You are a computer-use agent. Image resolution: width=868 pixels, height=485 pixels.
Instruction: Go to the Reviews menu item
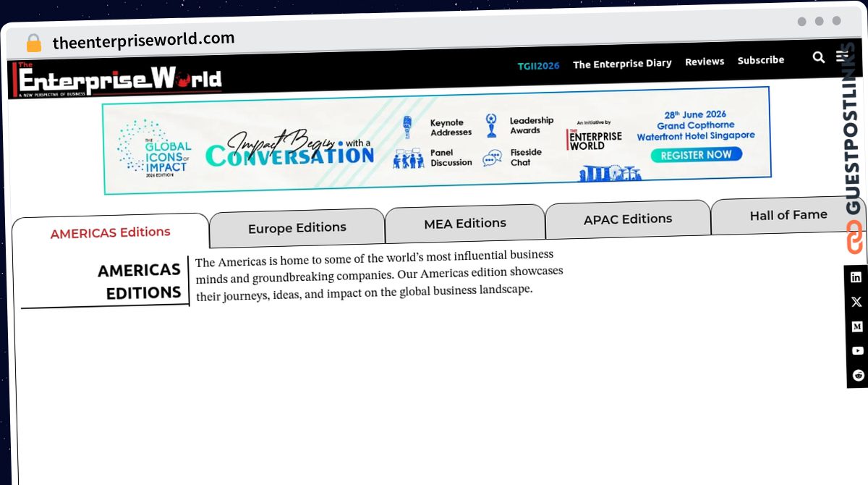(705, 62)
